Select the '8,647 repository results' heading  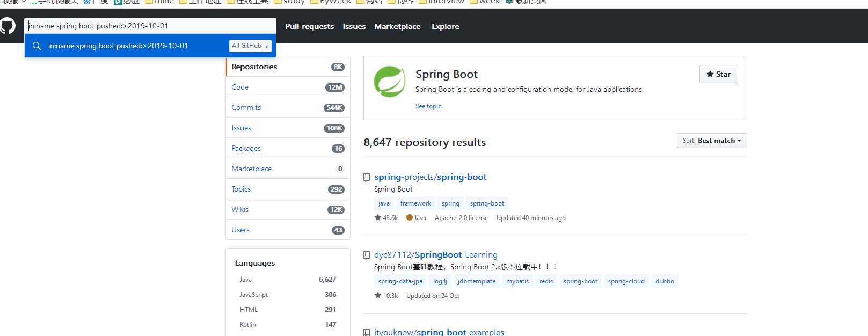[425, 142]
